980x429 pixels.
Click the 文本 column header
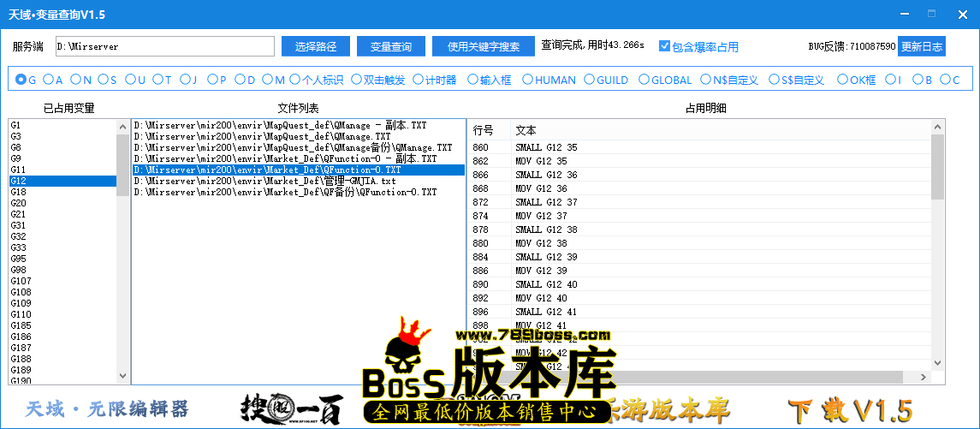pos(721,131)
